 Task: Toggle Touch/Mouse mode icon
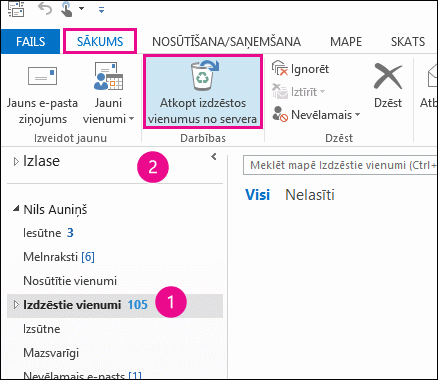point(67,9)
